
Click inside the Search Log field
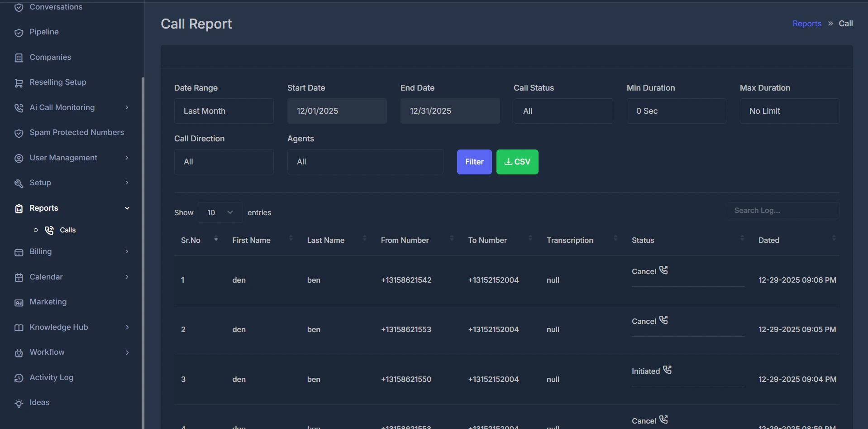click(x=782, y=210)
